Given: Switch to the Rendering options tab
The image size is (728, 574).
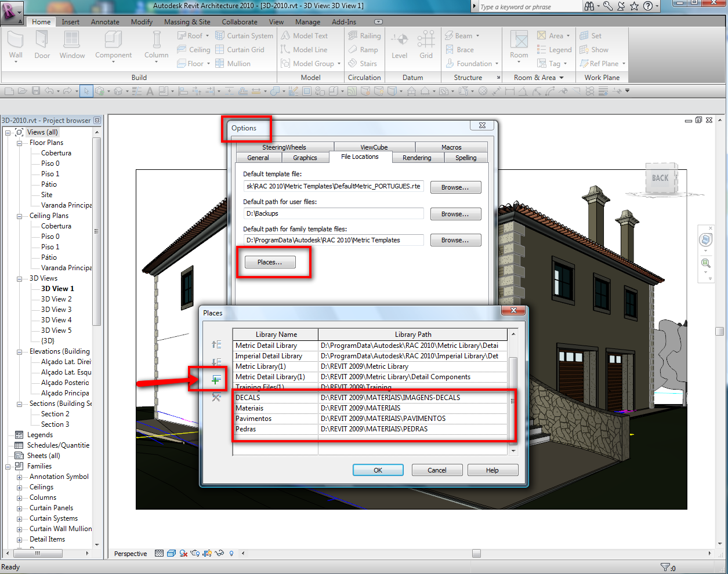Looking at the screenshot, I should coord(417,158).
